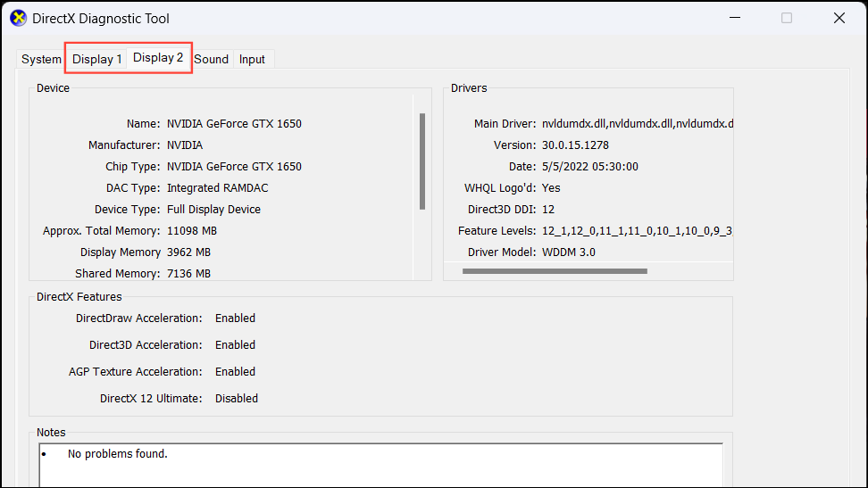Open the Display 1 tab

[x=96, y=59]
